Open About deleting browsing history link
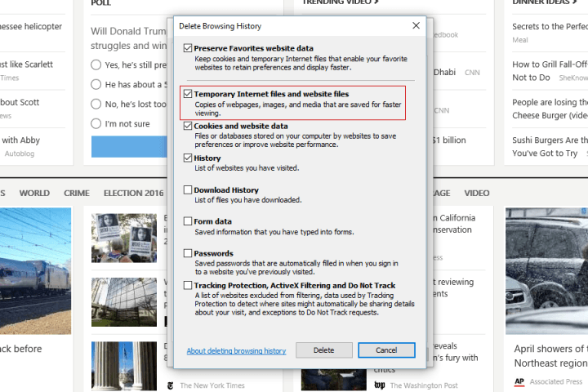 [236, 350]
